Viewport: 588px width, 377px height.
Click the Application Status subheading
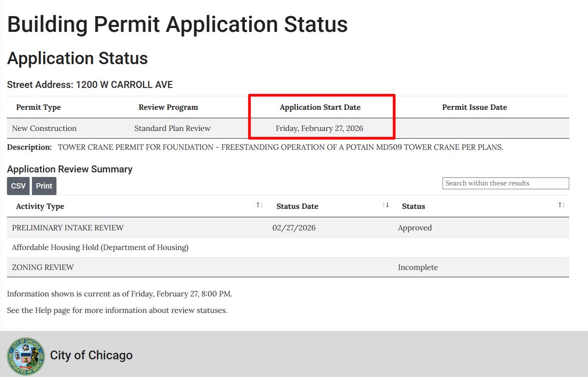[77, 58]
